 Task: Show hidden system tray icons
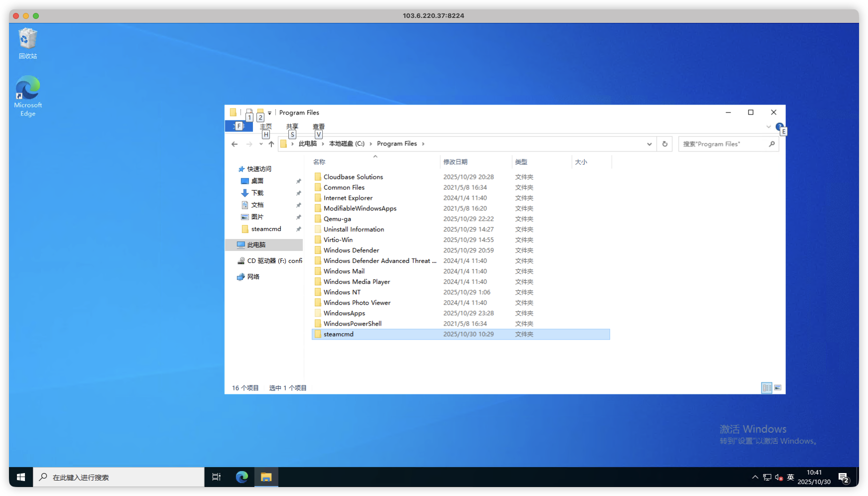click(755, 477)
